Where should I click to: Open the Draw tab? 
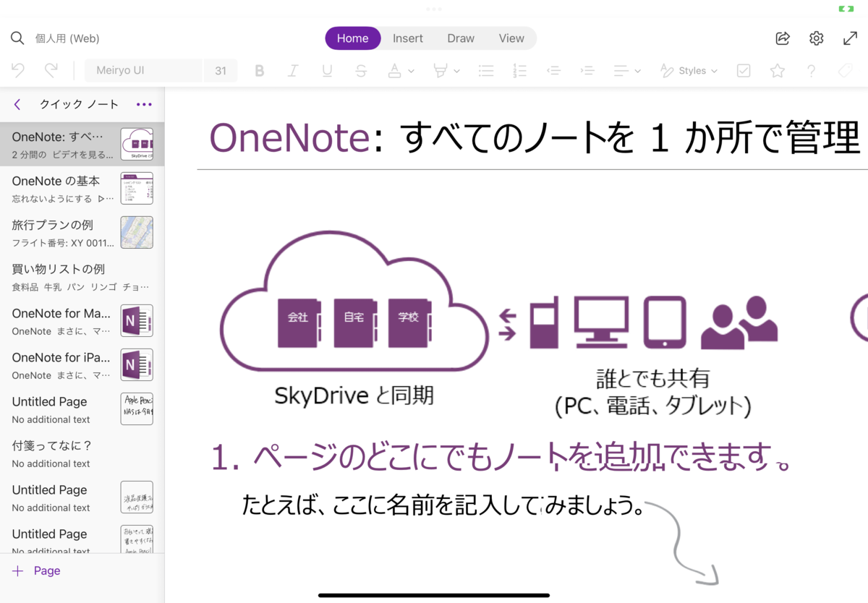pyautogui.click(x=461, y=38)
